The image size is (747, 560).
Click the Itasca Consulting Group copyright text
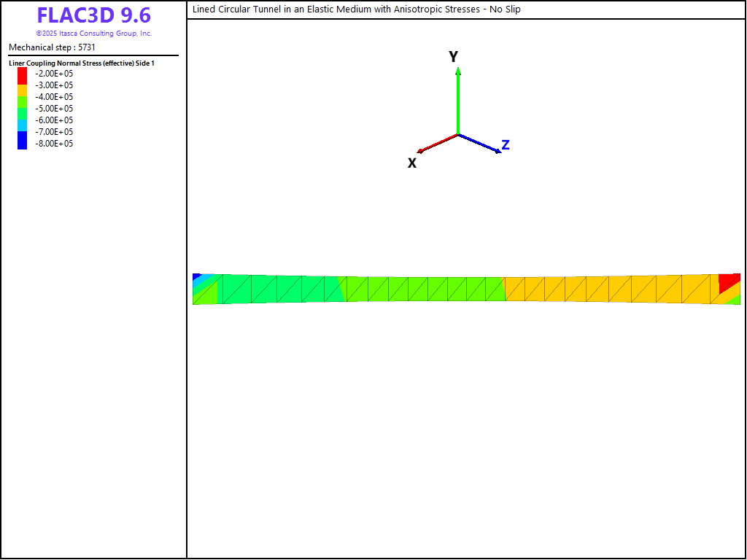93,34
